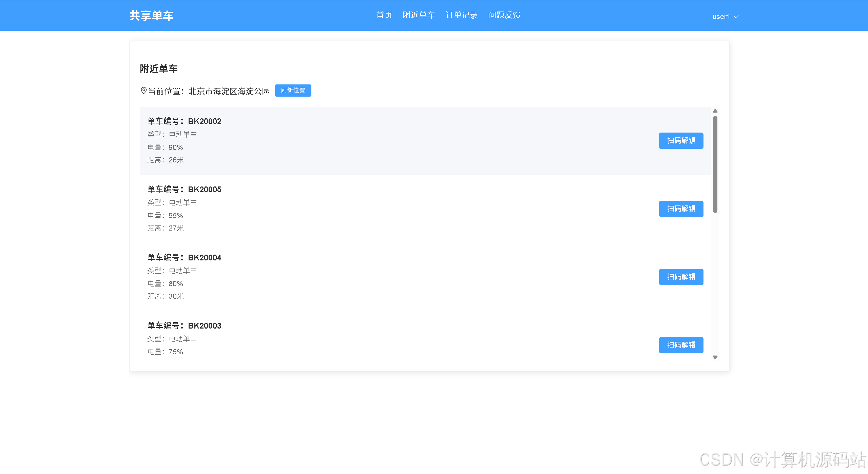Click the 共享单车 site logo

pos(151,16)
